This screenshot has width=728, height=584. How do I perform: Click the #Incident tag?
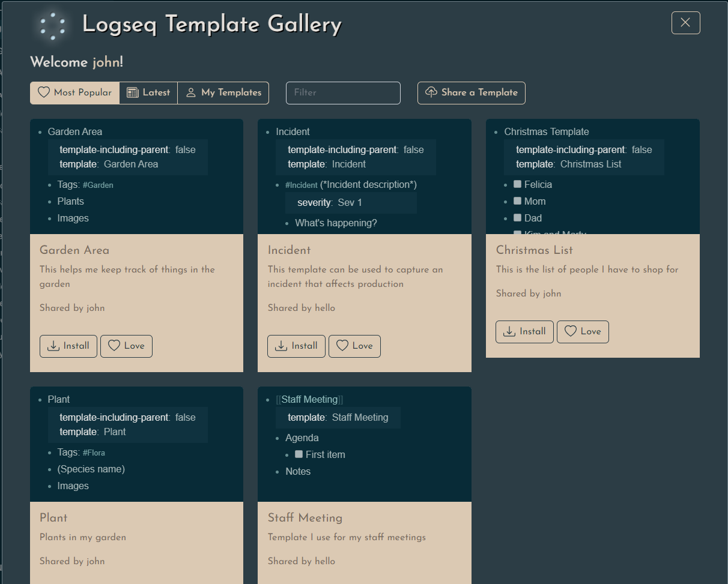pos(302,185)
